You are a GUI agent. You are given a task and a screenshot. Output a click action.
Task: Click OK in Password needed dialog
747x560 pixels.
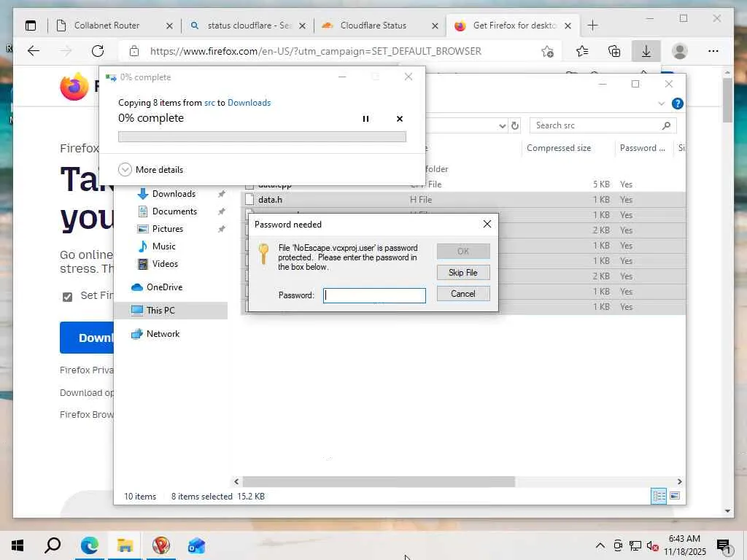click(463, 251)
